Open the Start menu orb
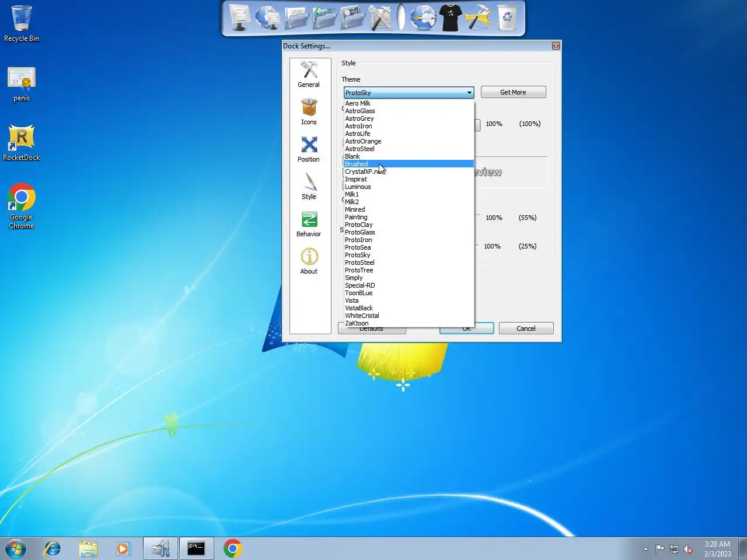 [16, 548]
